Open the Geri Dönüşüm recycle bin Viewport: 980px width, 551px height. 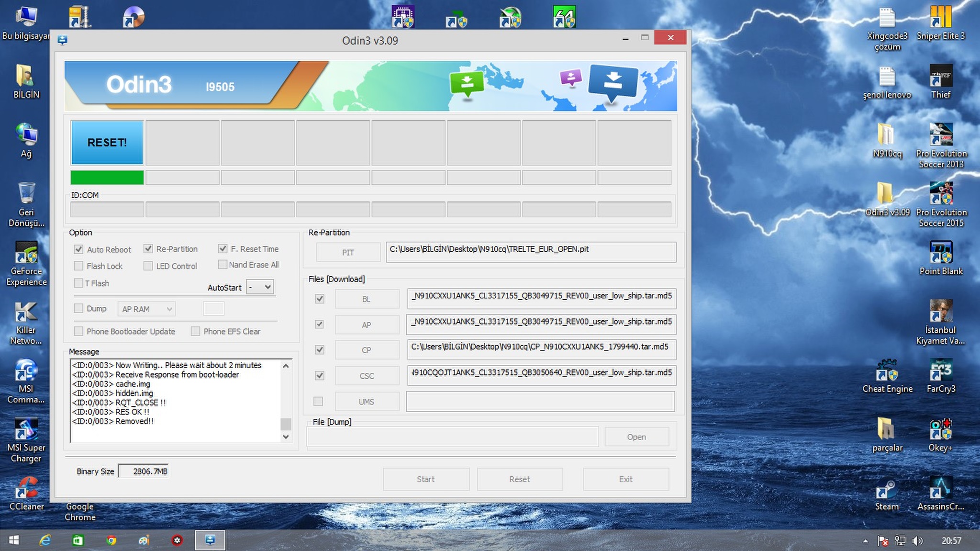click(26, 194)
